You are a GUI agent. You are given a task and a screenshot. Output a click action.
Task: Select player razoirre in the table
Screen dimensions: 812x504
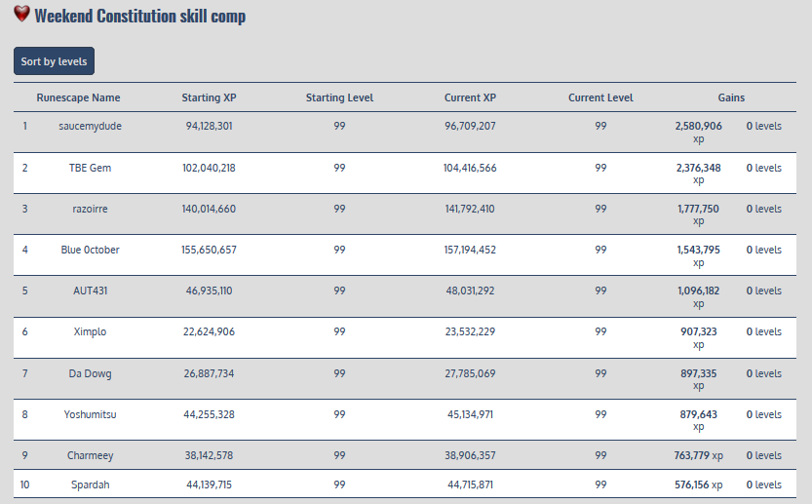90,209
